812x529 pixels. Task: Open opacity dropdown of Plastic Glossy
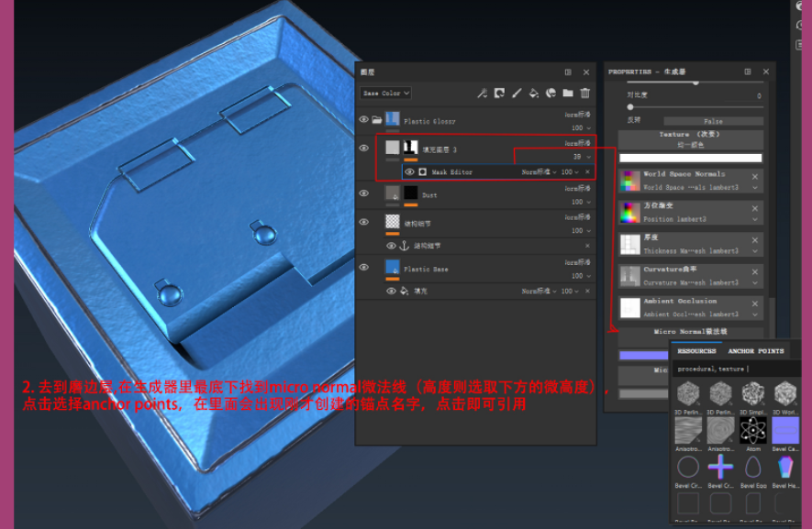581,127
